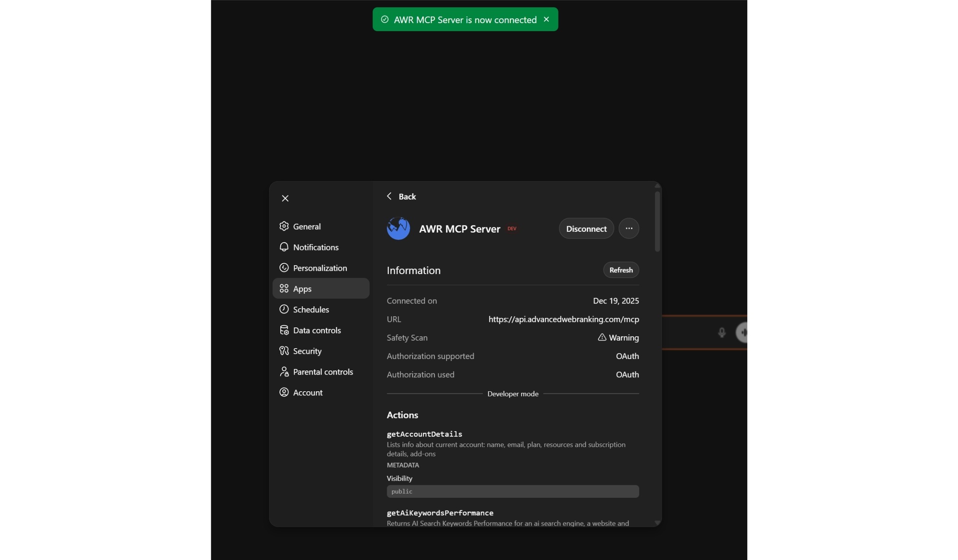Viewport: 958px width, 560px height.
Task: Dismiss the connected notification toast
Action: [546, 19]
